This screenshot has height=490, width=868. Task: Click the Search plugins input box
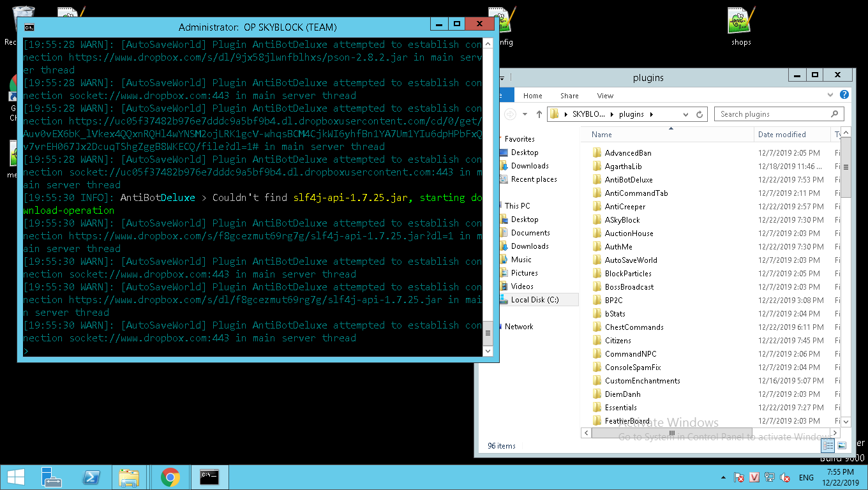772,114
